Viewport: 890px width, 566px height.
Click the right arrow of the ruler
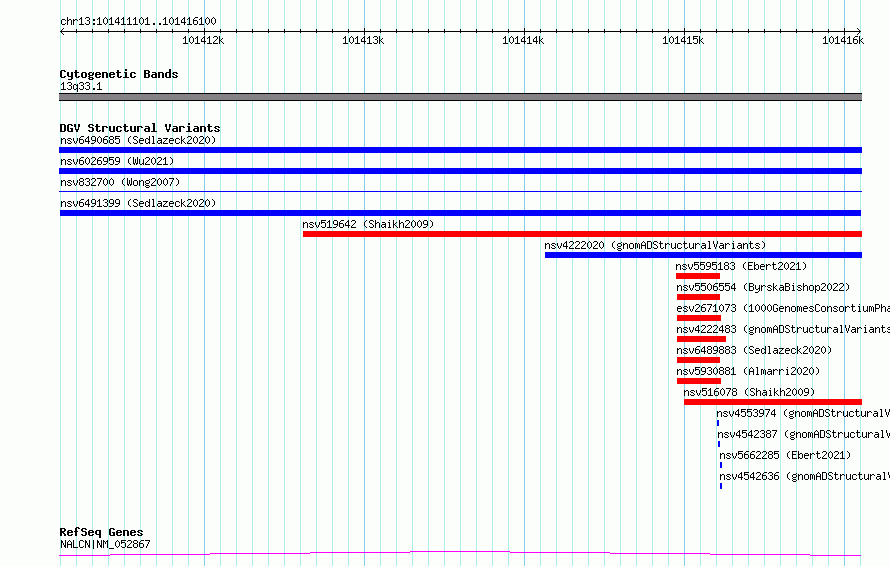click(x=859, y=31)
